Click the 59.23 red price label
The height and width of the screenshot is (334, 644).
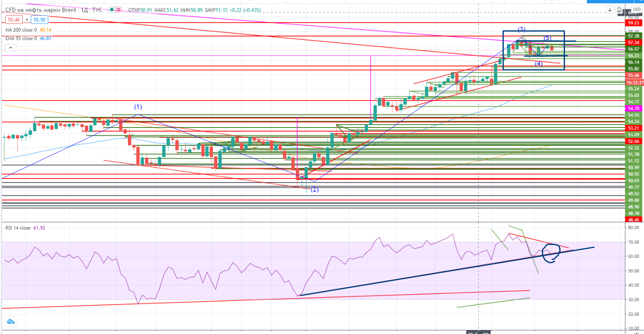pyautogui.click(x=633, y=23)
